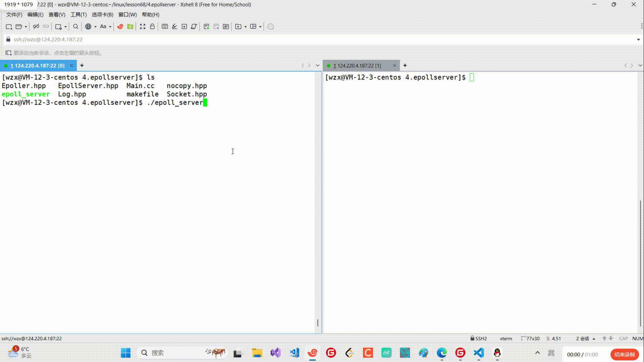Click the speech bubble help icon
Viewport: 644px width, 362px height.
coord(271,27)
